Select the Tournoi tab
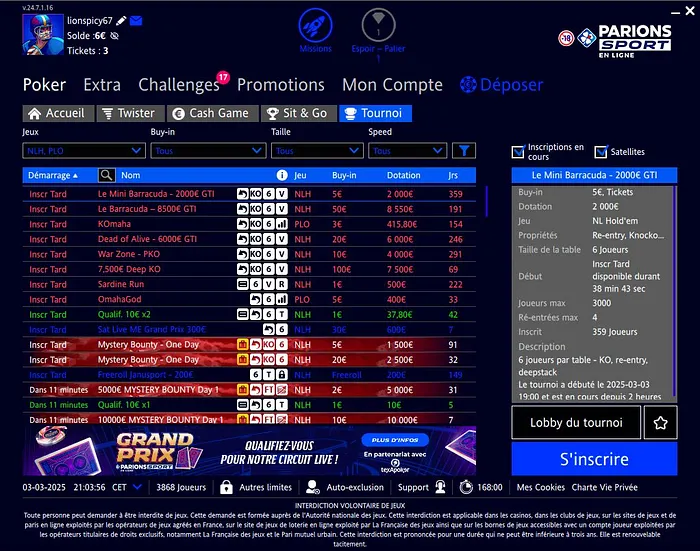This screenshot has width=700, height=551. tap(375, 113)
